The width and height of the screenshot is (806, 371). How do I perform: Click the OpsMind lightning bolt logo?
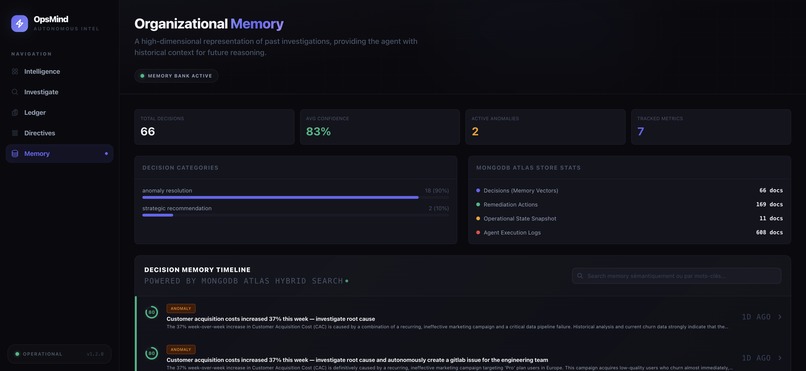20,23
